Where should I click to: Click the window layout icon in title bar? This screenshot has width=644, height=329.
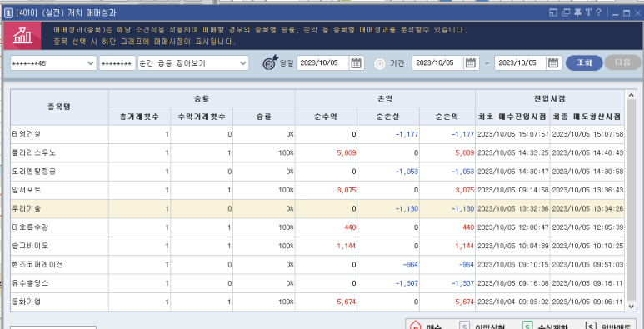(554, 12)
